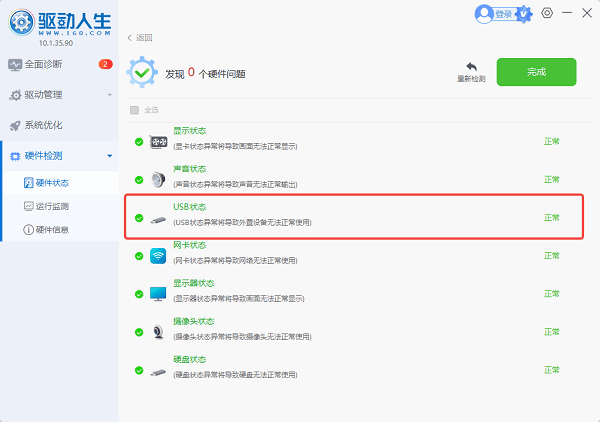Viewport: 600px width, 422px height.
Task: Click the large gear checkmark result icon
Action: [x=142, y=72]
